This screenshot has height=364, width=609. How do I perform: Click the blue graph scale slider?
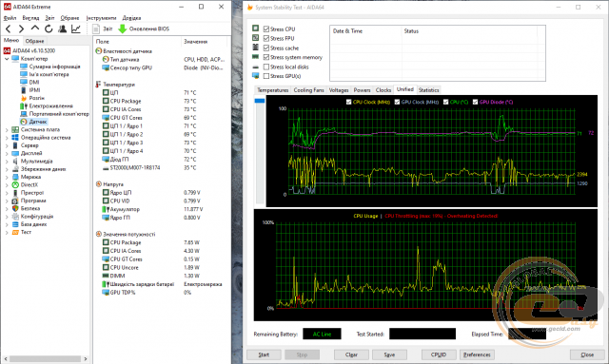pyautogui.click(x=260, y=101)
